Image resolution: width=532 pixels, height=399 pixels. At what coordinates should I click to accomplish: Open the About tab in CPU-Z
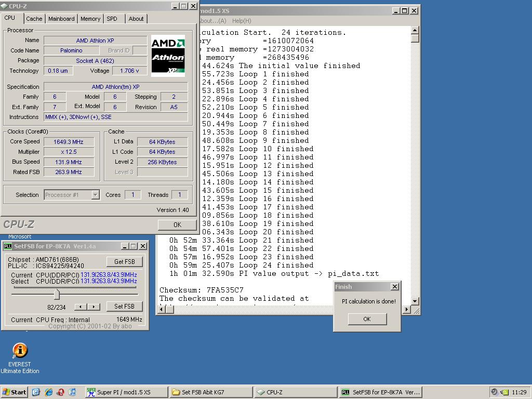pyautogui.click(x=136, y=19)
